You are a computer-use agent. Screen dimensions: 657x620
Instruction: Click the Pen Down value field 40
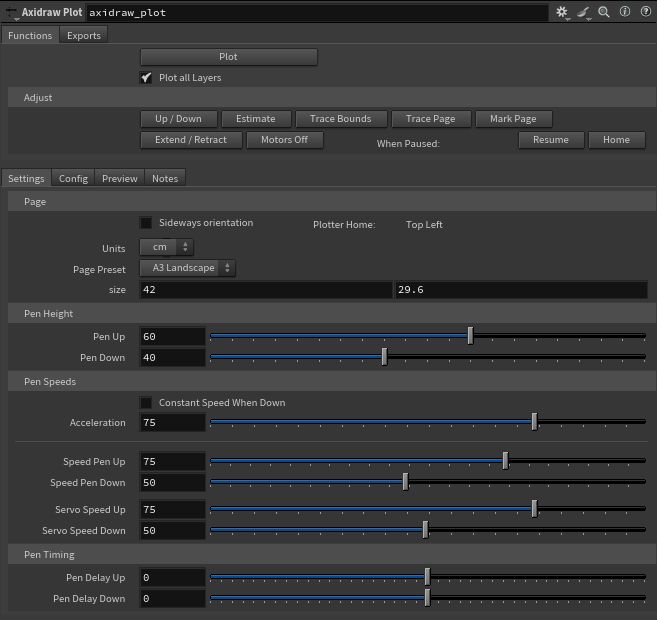coord(173,358)
